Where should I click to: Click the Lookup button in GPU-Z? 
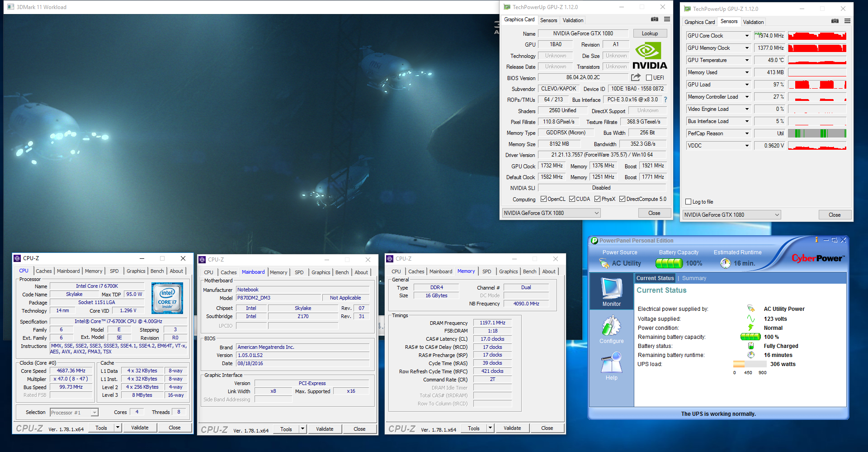click(650, 33)
